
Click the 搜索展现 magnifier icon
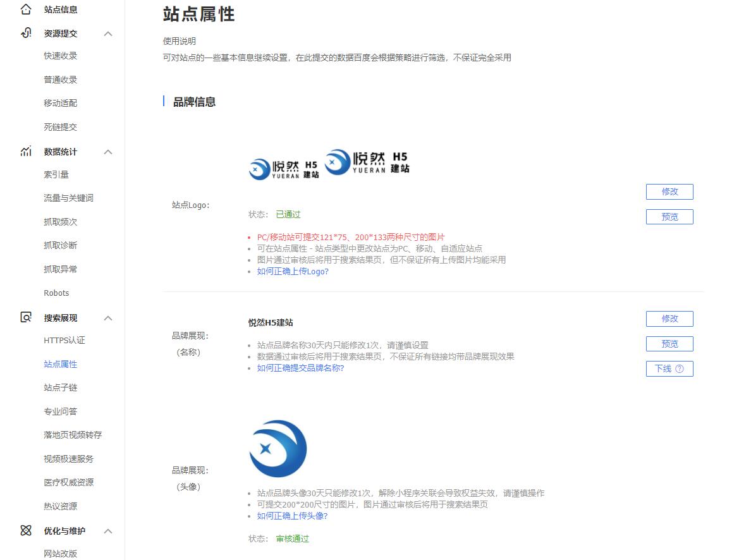pyautogui.click(x=26, y=317)
